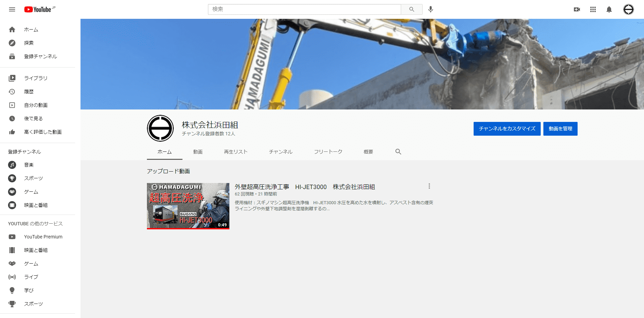The height and width of the screenshot is (318, 644).
Task: Open 探索 from the sidebar
Action: (38, 43)
